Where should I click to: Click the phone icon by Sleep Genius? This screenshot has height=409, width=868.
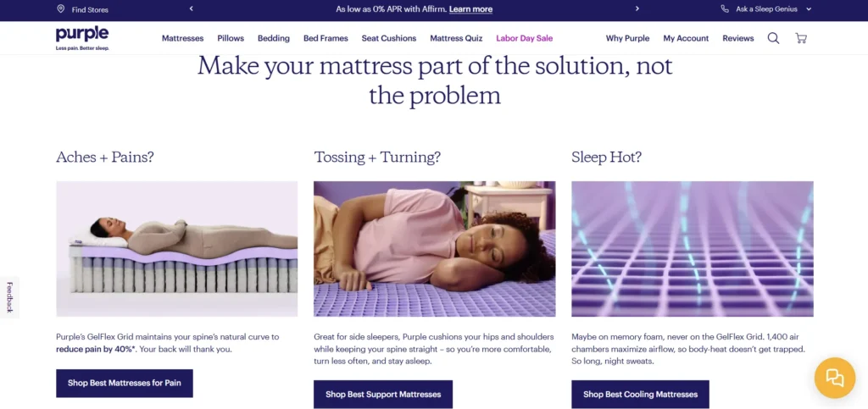click(x=725, y=8)
